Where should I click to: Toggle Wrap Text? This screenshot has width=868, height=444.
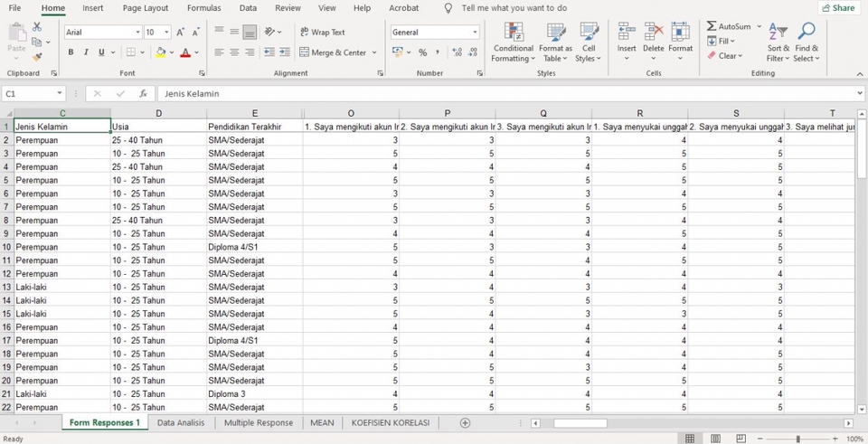323,33
